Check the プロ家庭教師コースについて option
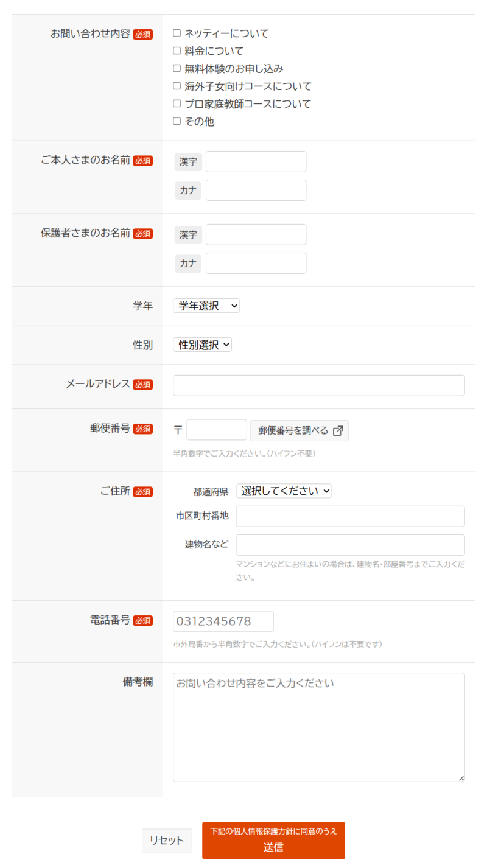The image size is (487, 868). tap(177, 104)
